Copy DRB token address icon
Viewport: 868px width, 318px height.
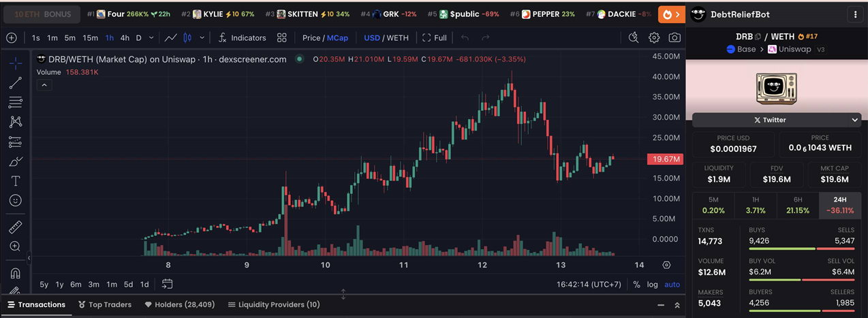point(758,37)
